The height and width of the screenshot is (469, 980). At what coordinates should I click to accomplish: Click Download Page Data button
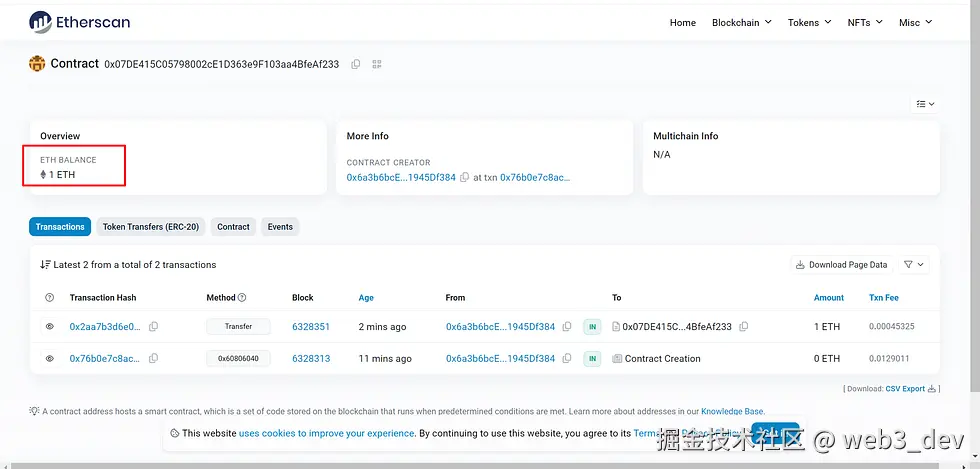point(842,265)
